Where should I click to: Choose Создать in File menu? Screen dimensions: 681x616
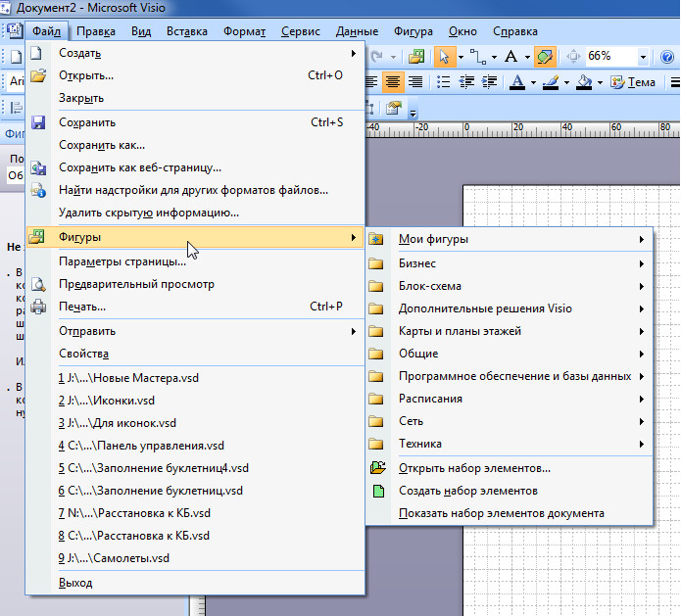(195, 53)
